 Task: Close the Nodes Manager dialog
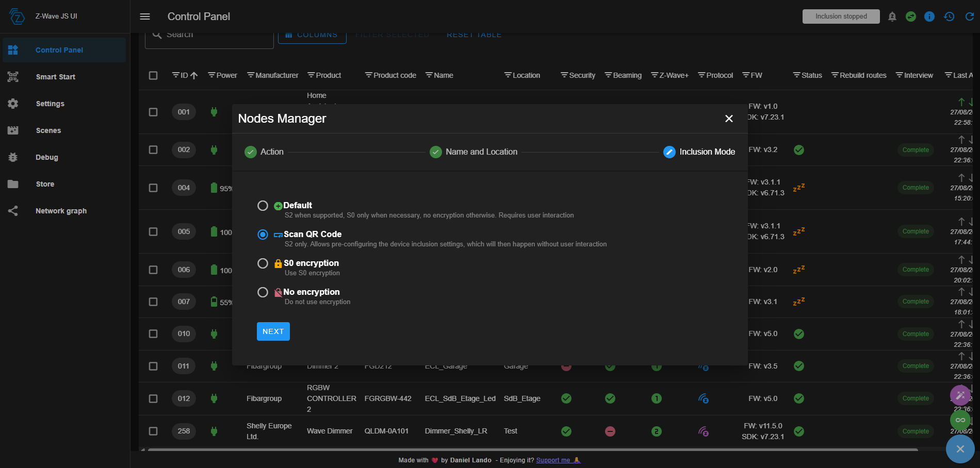coord(729,119)
